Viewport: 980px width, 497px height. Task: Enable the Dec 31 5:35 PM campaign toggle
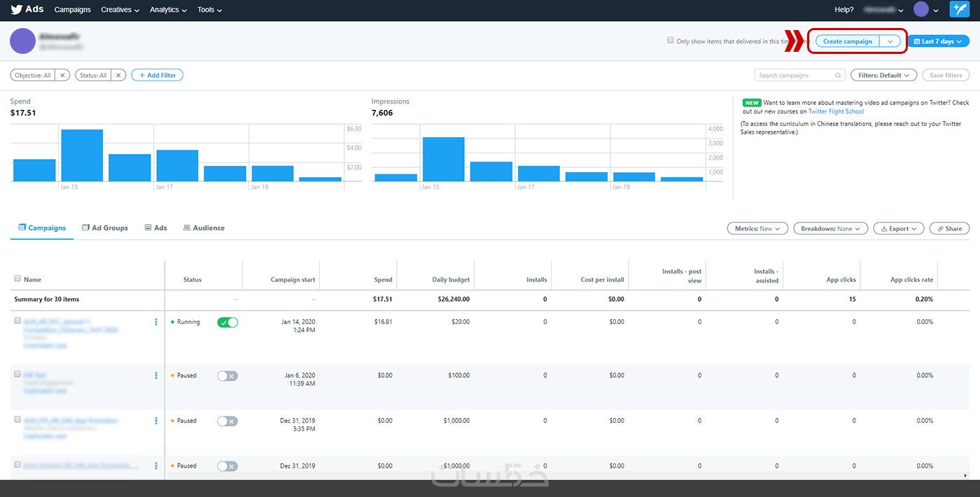227,421
